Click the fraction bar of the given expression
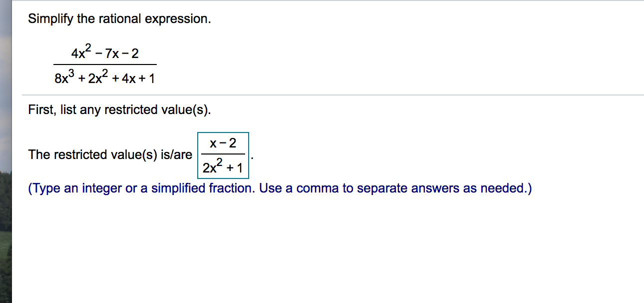This screenshot has width=644, height=303. pos(105,65)
